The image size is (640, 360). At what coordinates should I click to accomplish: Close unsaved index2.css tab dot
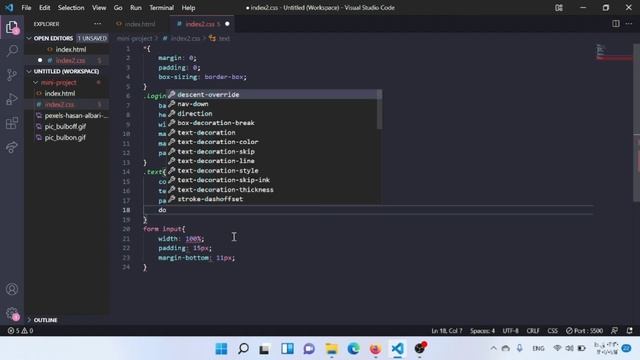click(x=227, y=24)
